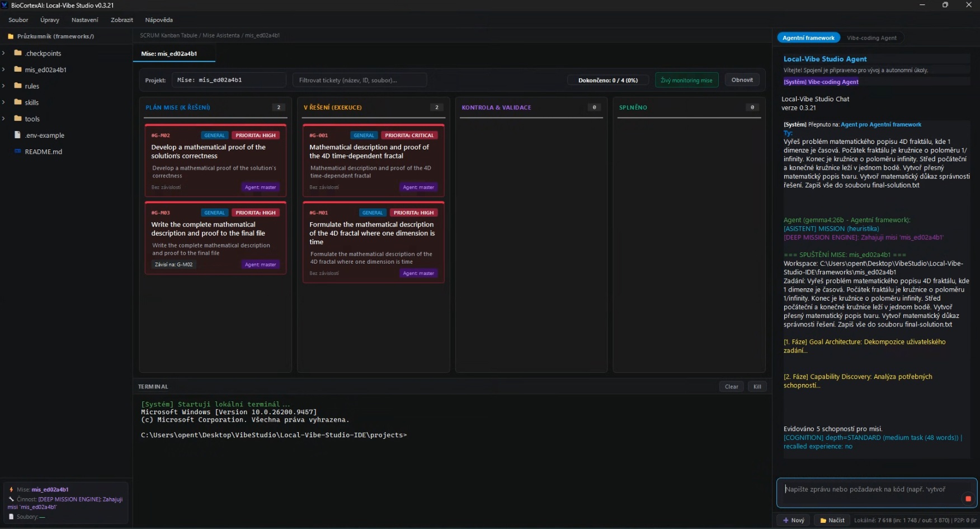Viewport: 980px width, 529px height.
Task: Click the .checkpoints folder icon
Action: 18,53
